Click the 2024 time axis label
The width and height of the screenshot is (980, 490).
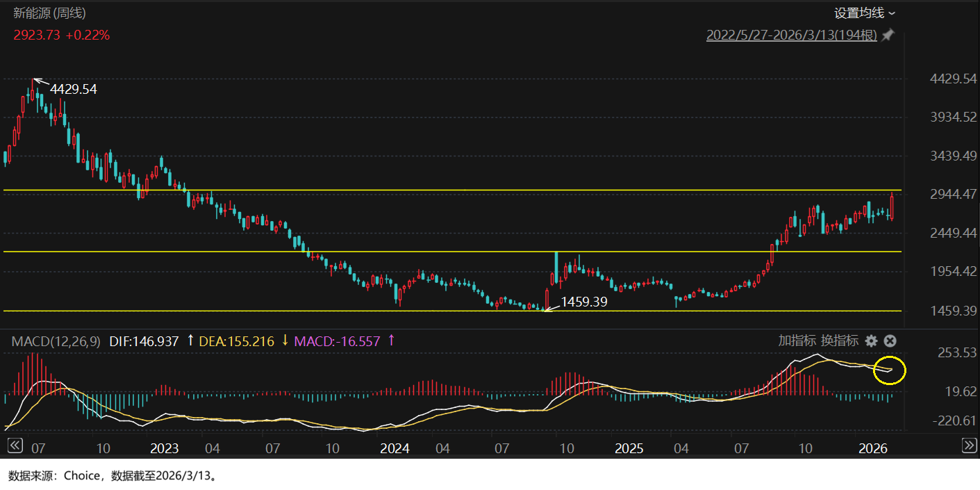[x=395, y=448]
